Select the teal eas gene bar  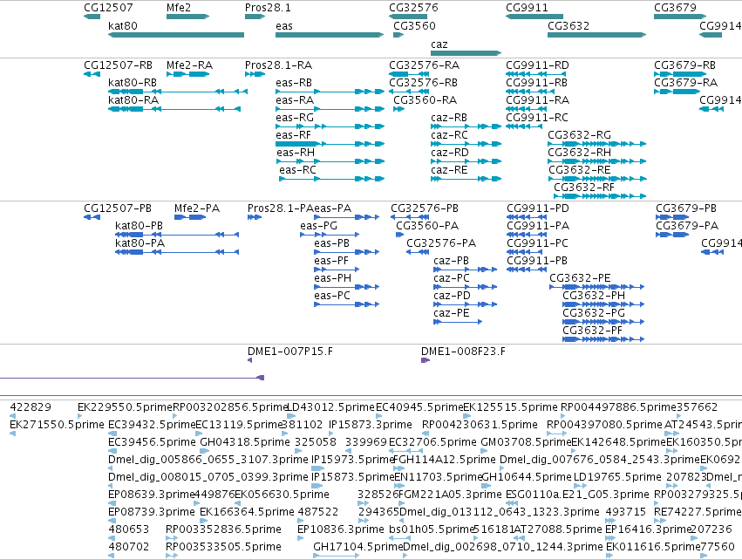tap(330, 35)
